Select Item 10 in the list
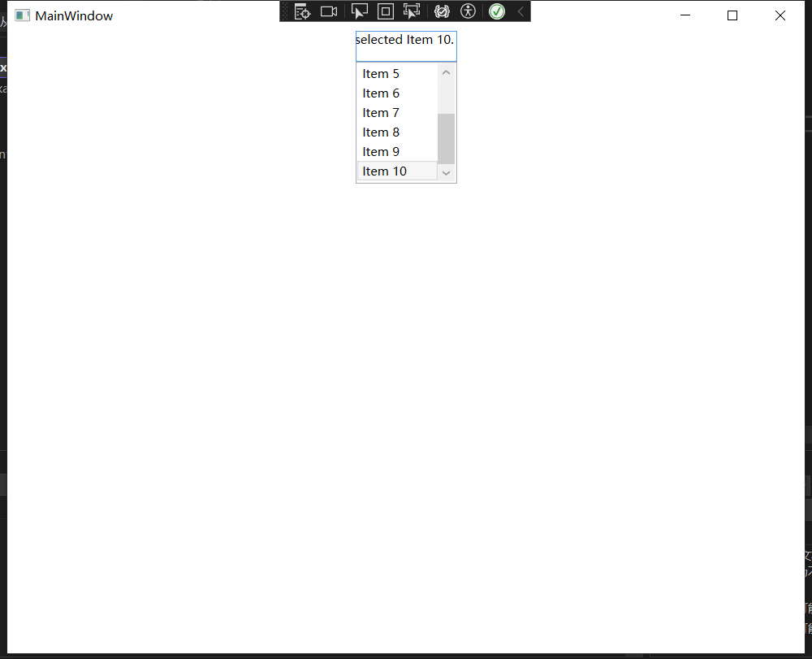 pos(397,171)
